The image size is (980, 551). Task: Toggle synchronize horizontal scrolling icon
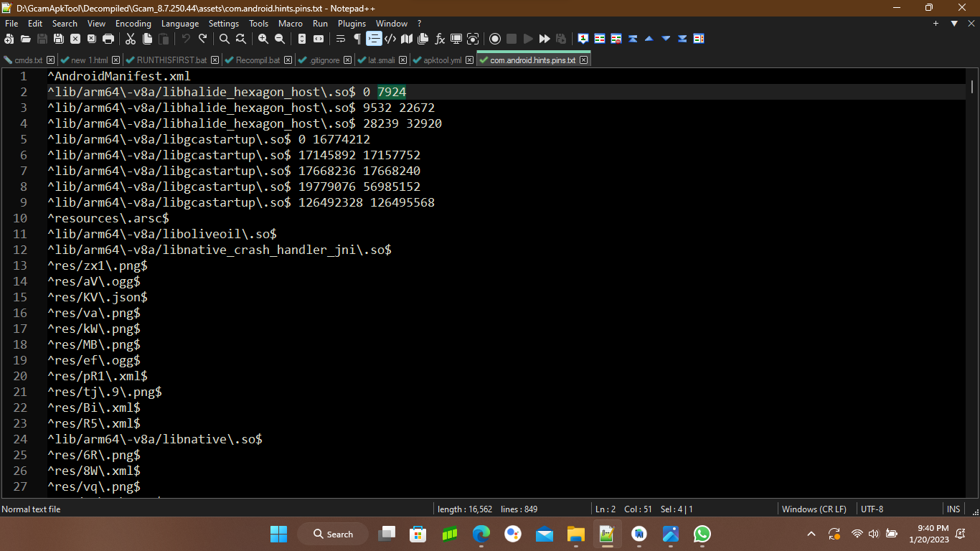click(319, 39)
